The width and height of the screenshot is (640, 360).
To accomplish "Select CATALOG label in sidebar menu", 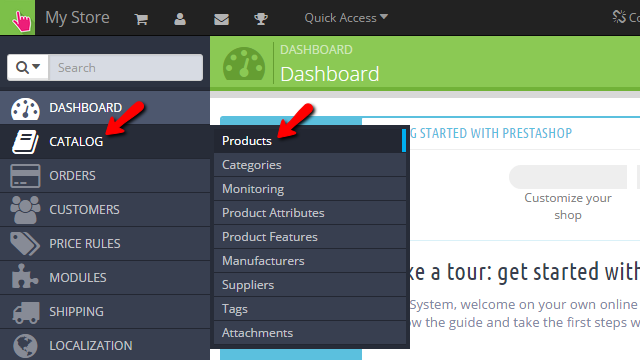I will point(76,142).
